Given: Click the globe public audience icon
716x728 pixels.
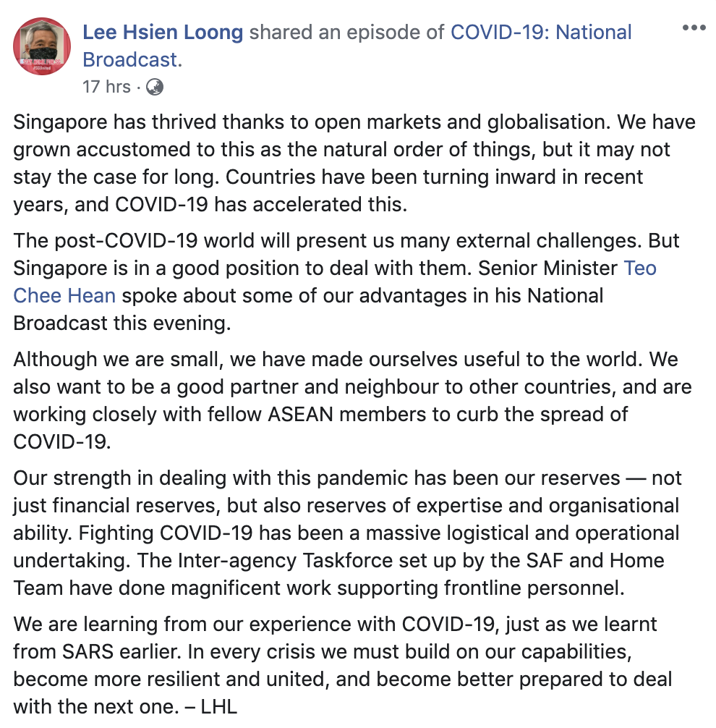Looking at the screenshot, I should tap(155, 88).
